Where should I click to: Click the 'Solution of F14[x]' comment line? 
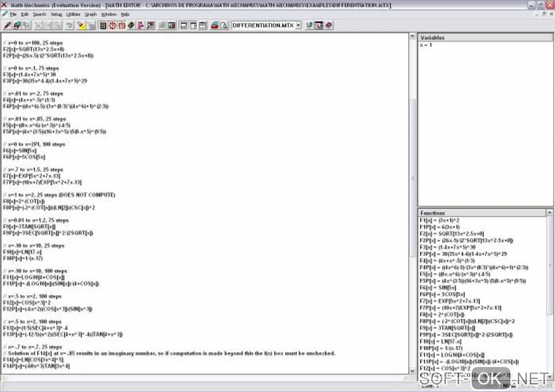click(169, 353)
